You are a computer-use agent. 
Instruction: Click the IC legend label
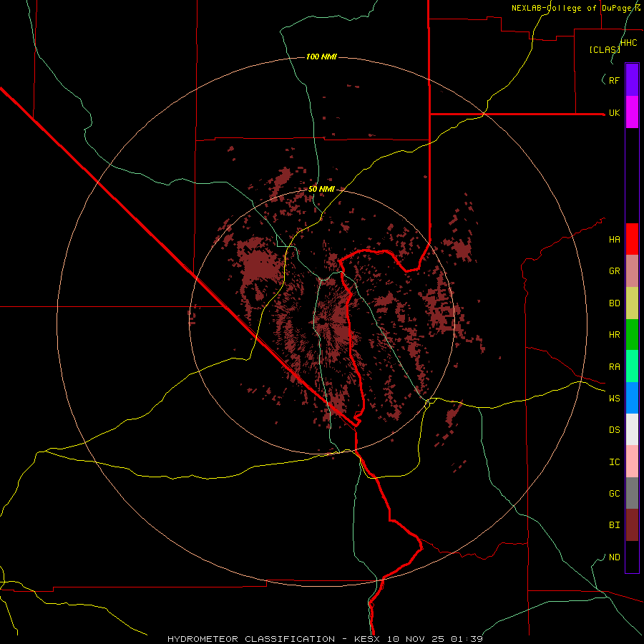point(614,462)
